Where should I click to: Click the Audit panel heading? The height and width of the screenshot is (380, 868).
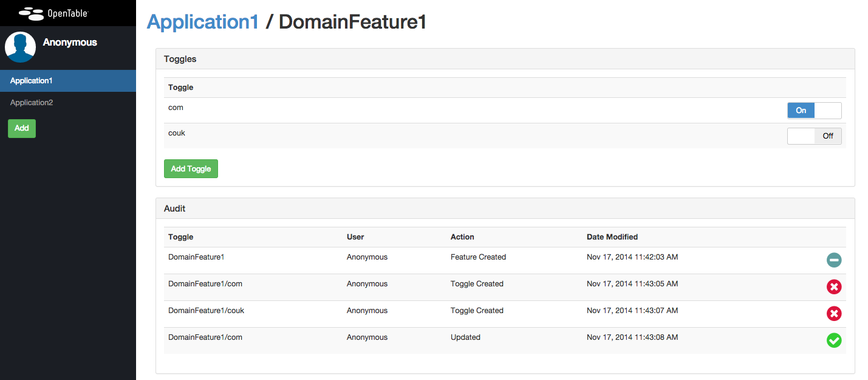(175, 209)
